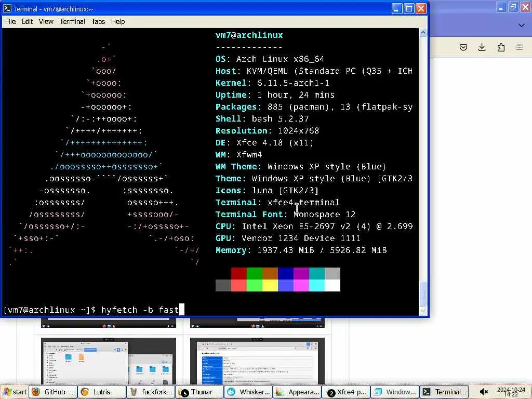Image resolution: width=532 pixels, height=399 pixels.
Task: Click the terminal scrollbar down arrow
Action: tap(423, 311)
